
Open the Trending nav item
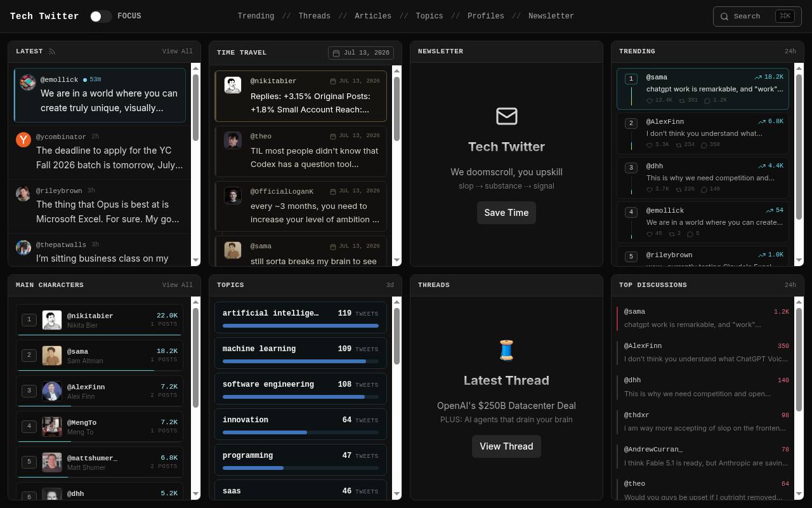[x=256, y=17]
